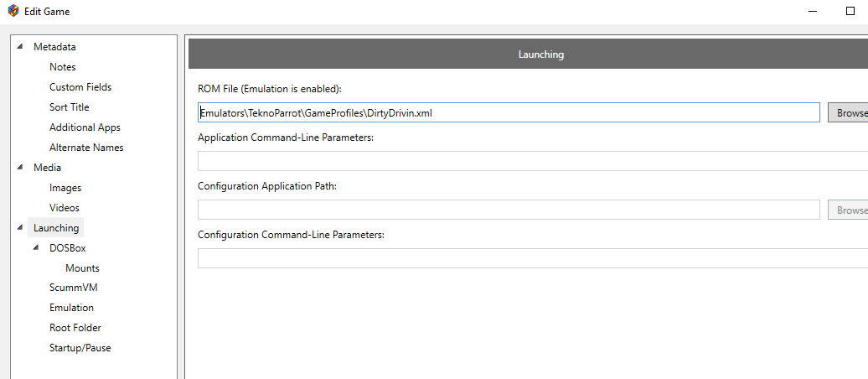This screenshot has height=379, width=868.
Task: Select Metadata in the sidebar tree
Action: (x=54, y=47)
